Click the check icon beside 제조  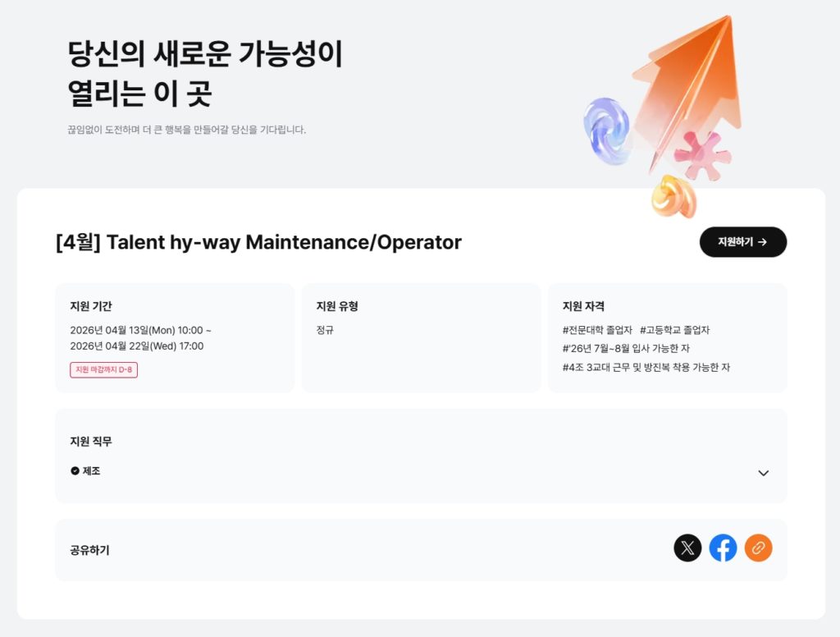click(75, 471)
